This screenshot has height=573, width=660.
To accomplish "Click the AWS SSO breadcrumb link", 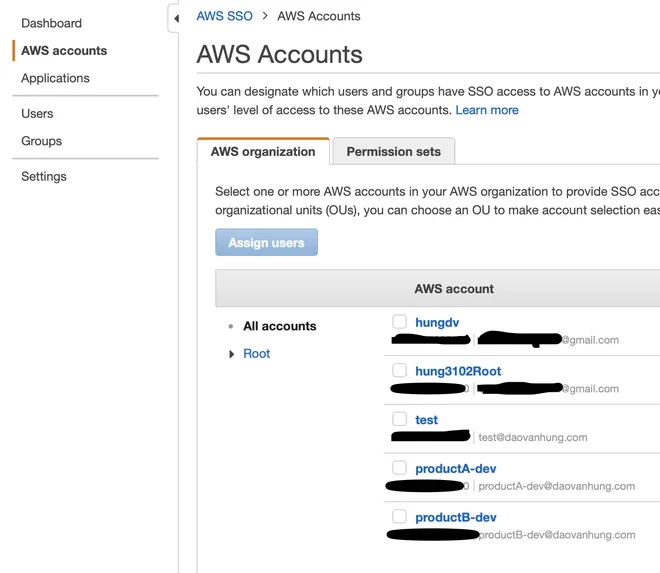I will point(224,16).
